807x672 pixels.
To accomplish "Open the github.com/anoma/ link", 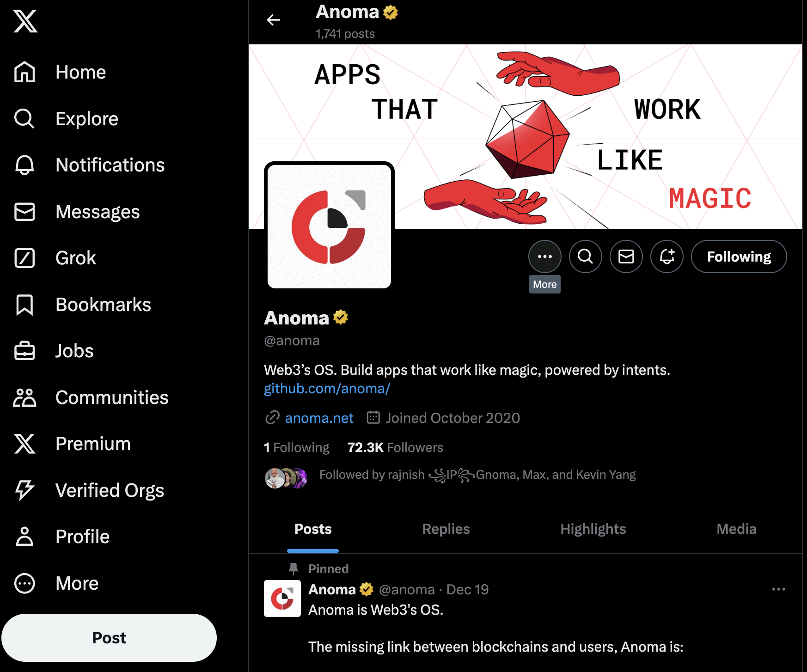I will pyautogui.click(x=327, y=389).
